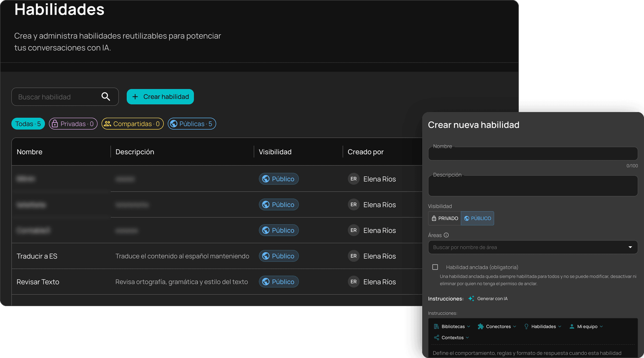The height and width of the screenshot is (358, 644).
Task: Sort by the Descripción column header
Action: pyautogui.click(x=135, y=152)
